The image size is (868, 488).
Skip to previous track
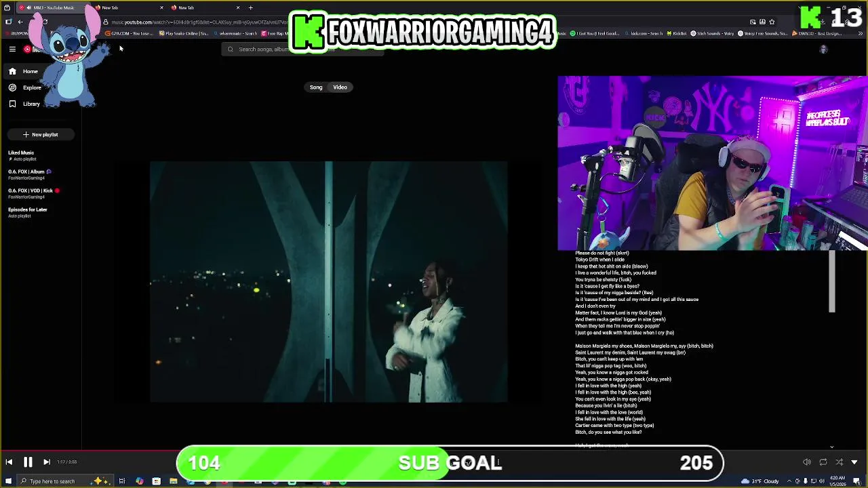pyautogui.click(x=9, y=462)
